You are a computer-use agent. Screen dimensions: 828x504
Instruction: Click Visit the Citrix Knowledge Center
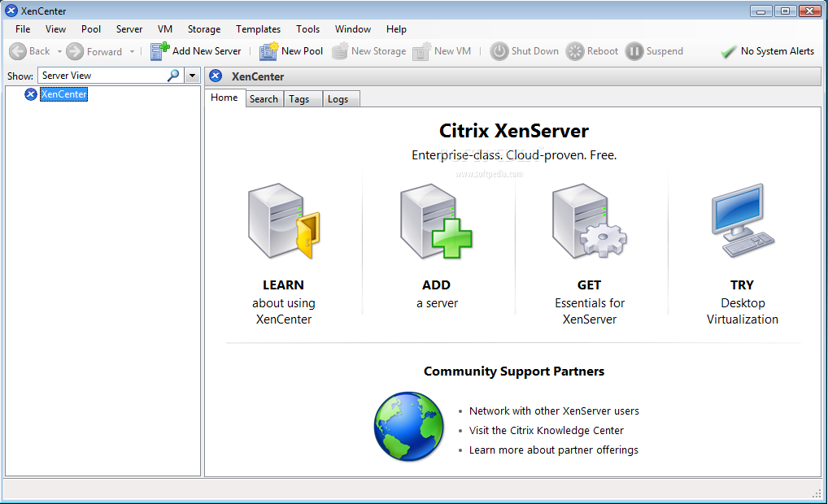coord(547,431)
